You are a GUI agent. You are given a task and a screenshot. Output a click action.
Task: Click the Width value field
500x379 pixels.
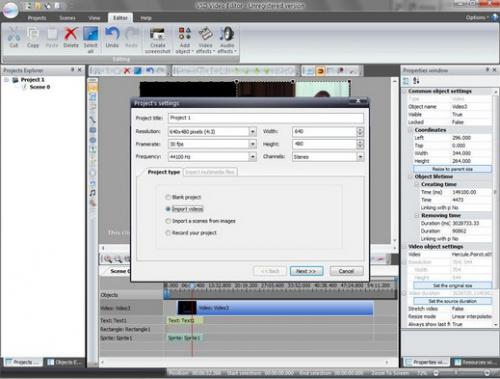coord(324,132)
